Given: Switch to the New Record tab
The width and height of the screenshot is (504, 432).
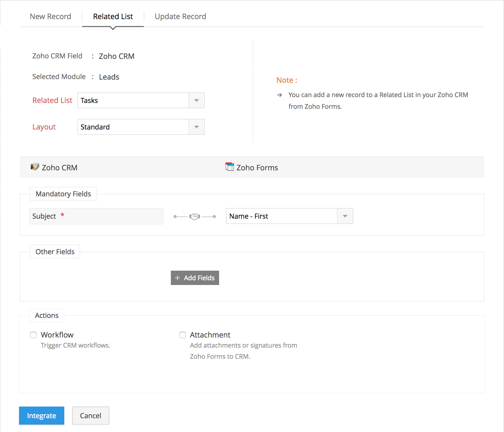Looking at the screenshot, I should (50, 16).
